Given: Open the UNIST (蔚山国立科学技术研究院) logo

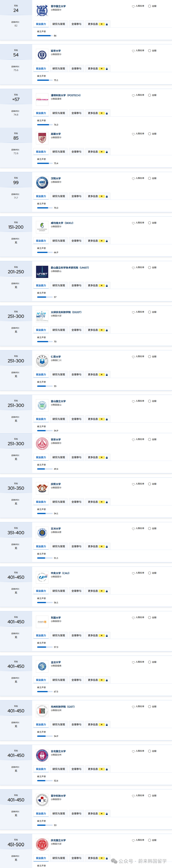Looking at the screenshot, I should (42, 272).
